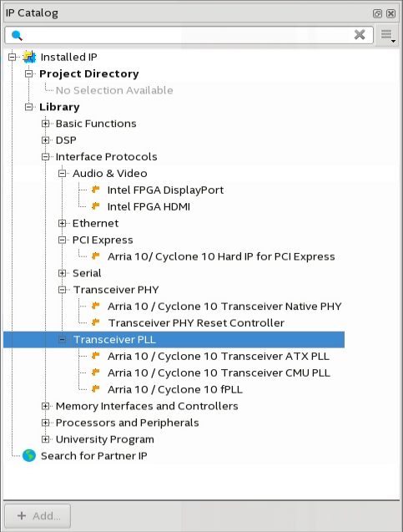Screen dimensions: 403x532
Task: Select Arria 10 / Cyclone 10 Transceiver ATX PLL
Action: coord(219,357)
